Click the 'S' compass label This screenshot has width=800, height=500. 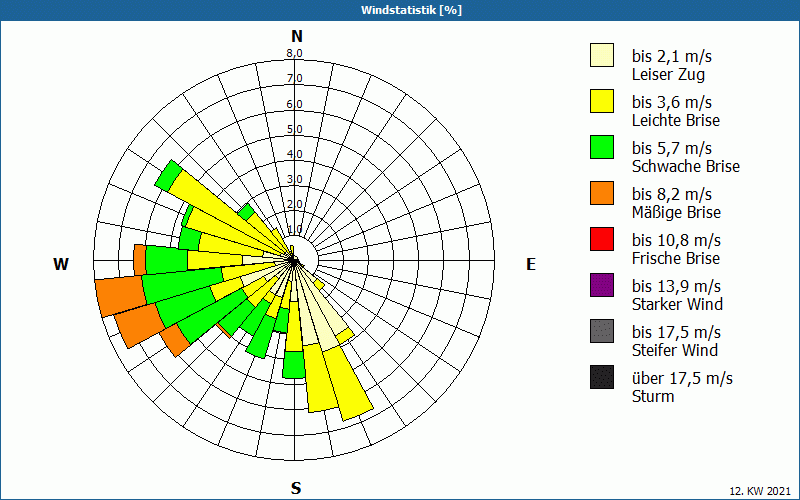296,488
